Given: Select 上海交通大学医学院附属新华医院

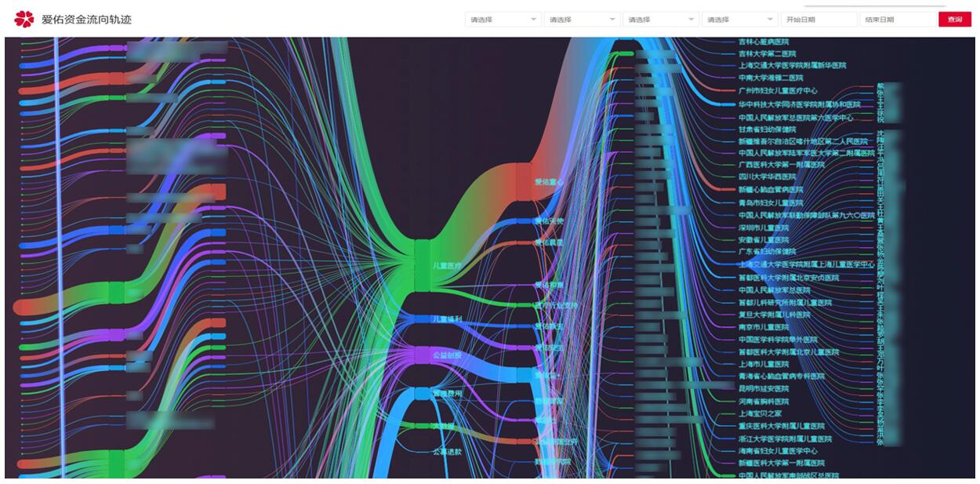Looking at the screenshot, I should click(793, 65).
